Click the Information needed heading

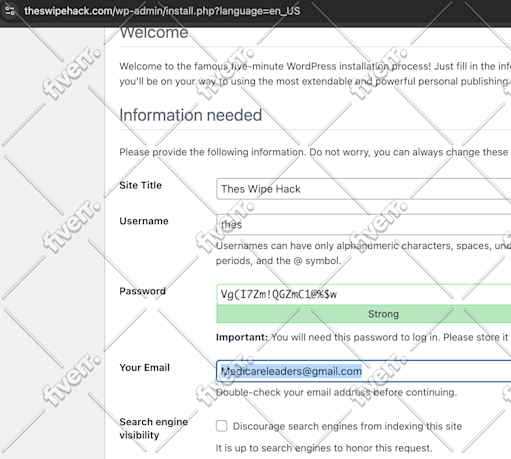(x=191, y=115)
